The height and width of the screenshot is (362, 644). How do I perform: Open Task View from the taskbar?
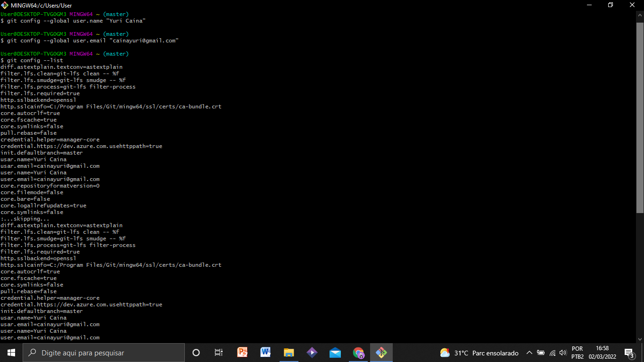tap(219, 353)
